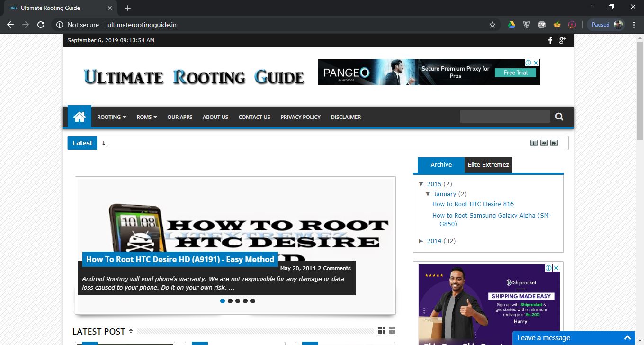
Task: Open the Chrome three-dot menu
Action: pyautogui.click(x=634, y=25)
